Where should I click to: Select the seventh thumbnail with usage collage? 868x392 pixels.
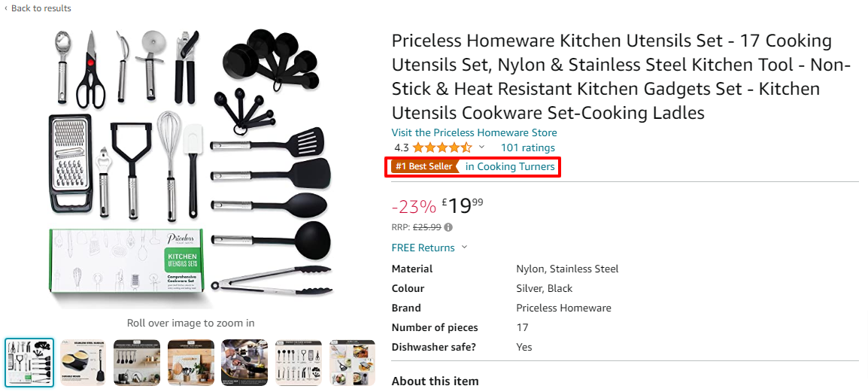click(352, 362)
